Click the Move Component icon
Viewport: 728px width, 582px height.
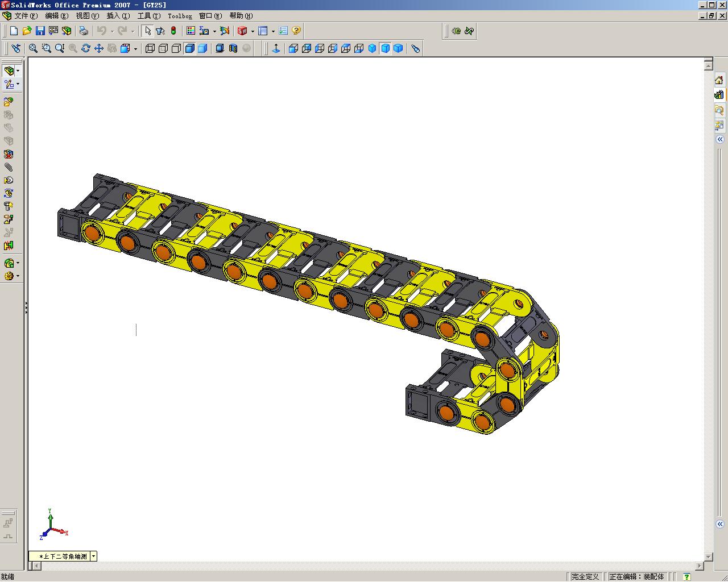(x=9, y=180)
